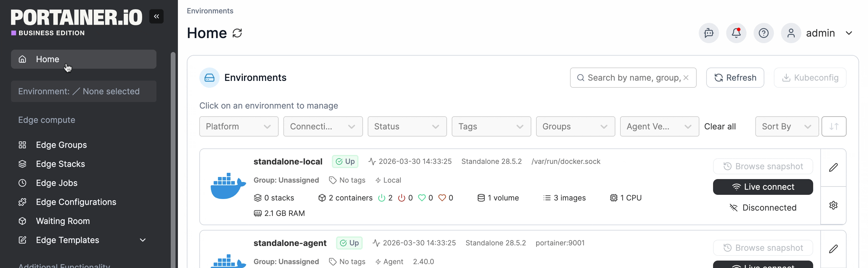
Task: Click the Waiting Room cube icon
Action: tap(22, 221)
